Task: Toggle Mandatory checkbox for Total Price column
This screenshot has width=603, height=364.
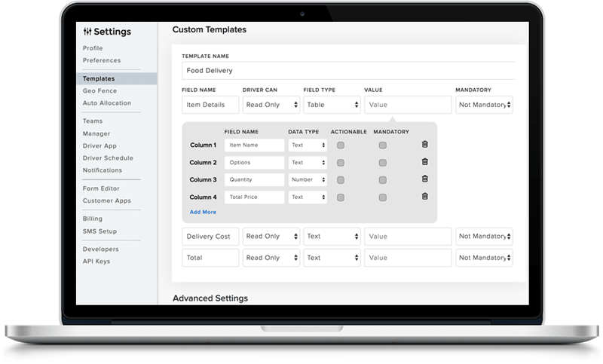Action: (x=383, y=197)
